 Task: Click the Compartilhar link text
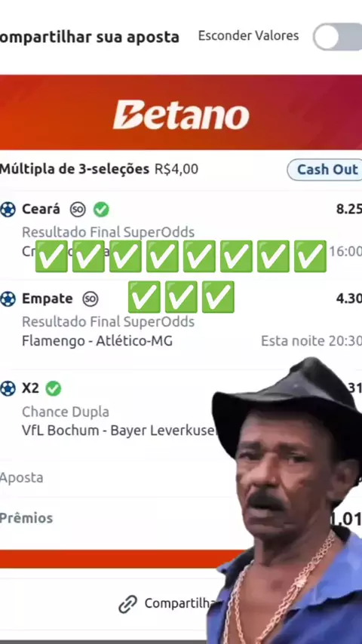coord(178,603)
